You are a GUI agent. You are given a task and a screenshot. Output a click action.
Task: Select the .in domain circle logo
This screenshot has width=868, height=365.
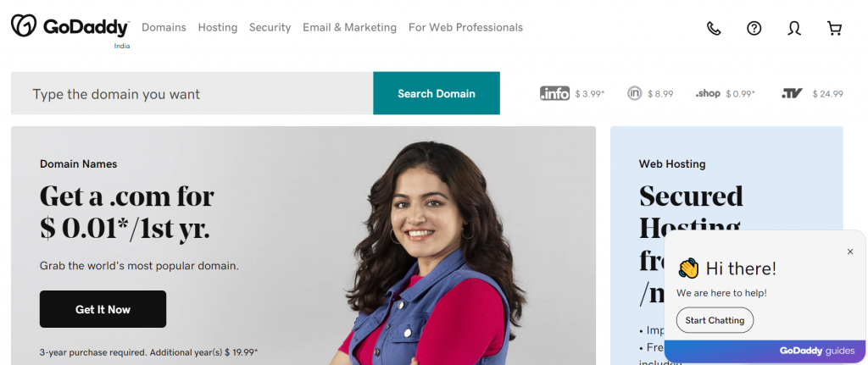[x=634, y=93]
